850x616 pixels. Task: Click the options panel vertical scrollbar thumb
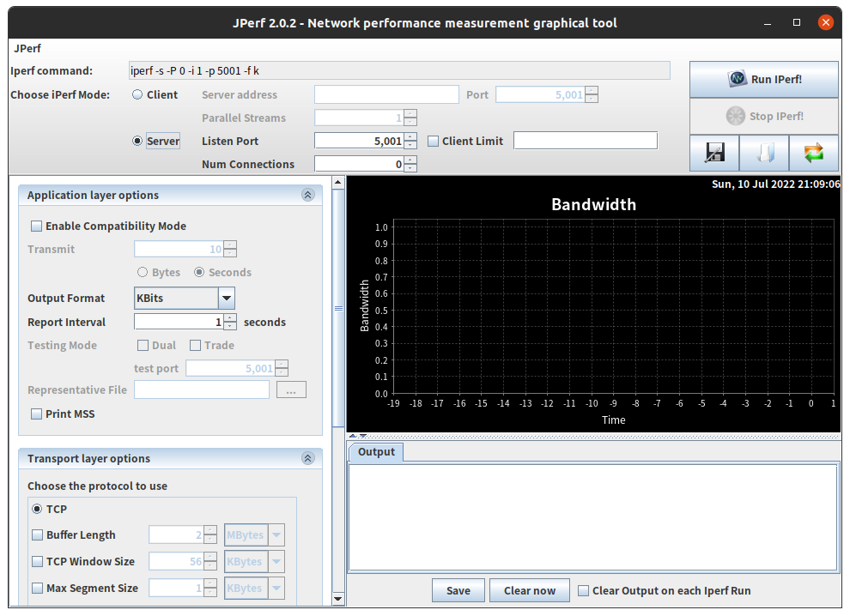[338, 308]
